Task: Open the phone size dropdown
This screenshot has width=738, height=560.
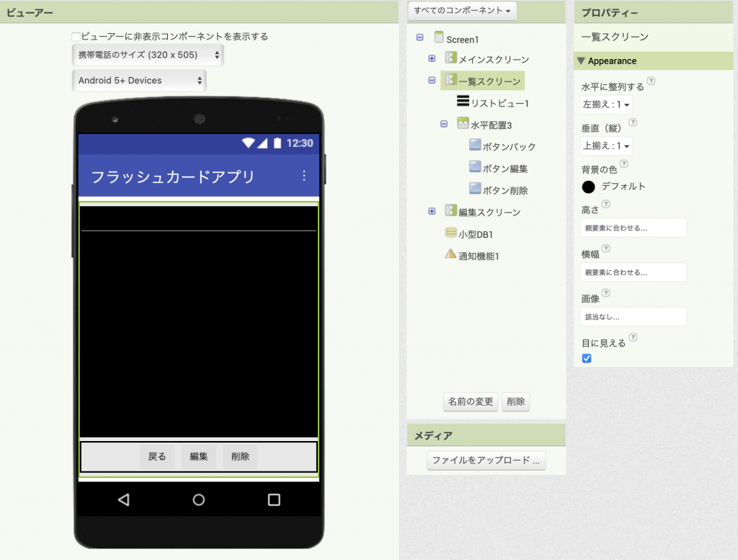Action: click(148, 55)
